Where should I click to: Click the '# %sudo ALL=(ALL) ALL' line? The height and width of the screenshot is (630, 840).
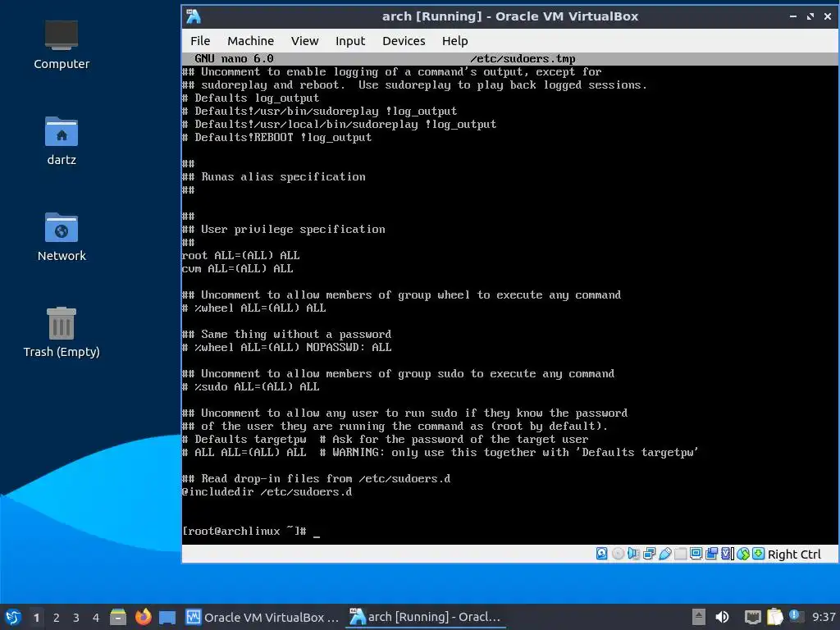click(251, 387)
